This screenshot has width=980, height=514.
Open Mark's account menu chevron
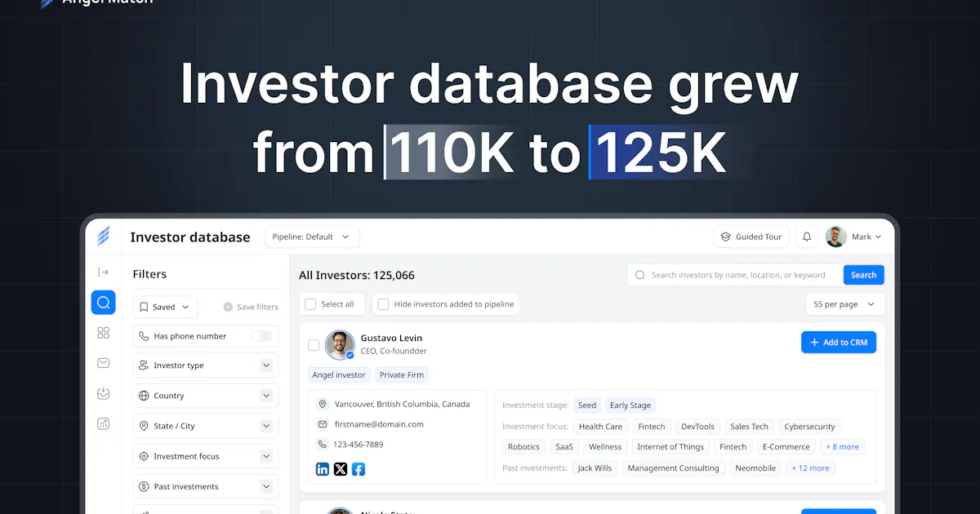pos(879,237)
